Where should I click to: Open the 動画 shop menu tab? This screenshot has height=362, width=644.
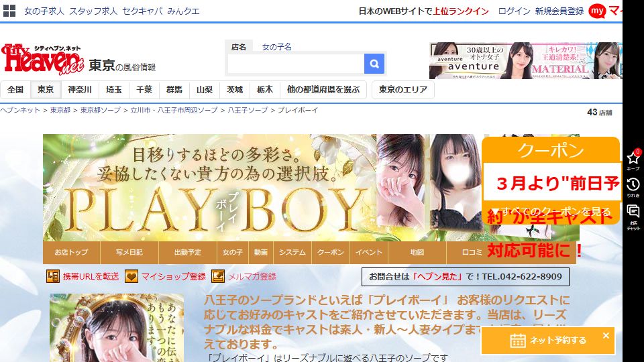[261, 253]
